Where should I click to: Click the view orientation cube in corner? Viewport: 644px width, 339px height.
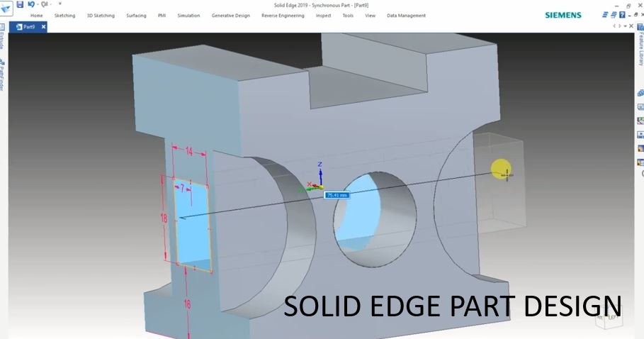pyautogui.click(x=609, y=318)
